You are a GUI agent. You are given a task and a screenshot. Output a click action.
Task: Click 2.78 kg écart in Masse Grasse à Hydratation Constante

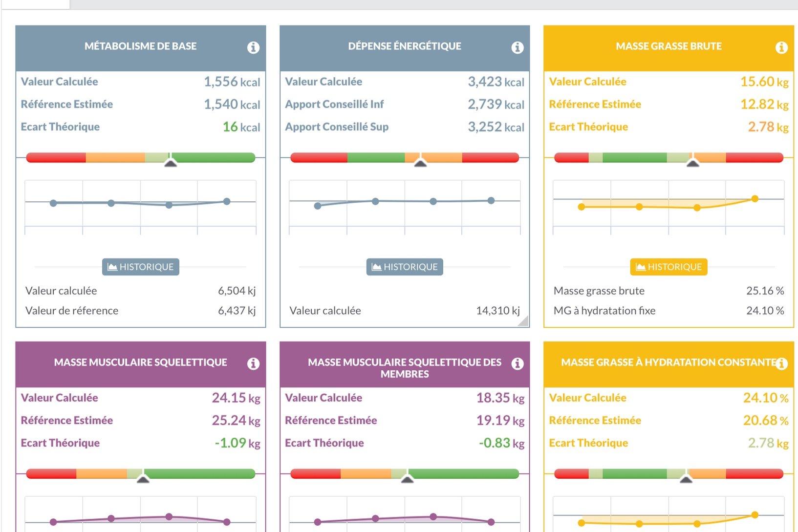(x=768, y=443)
